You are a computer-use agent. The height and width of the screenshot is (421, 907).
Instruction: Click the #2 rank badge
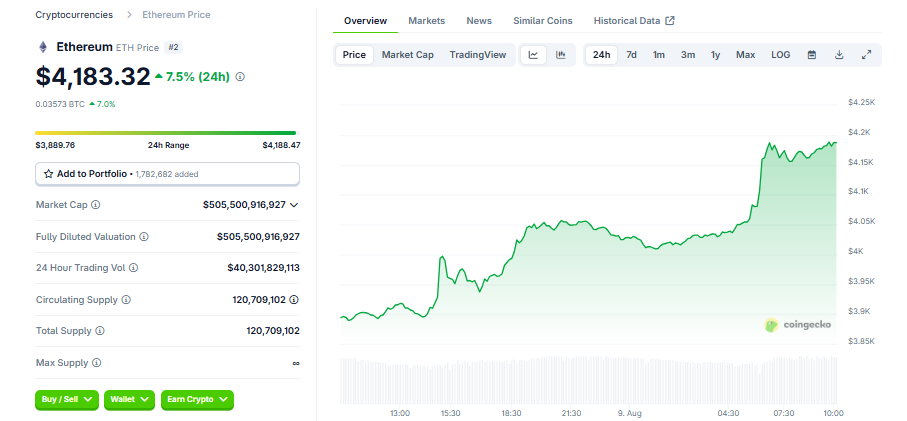(x=174, y=47)
